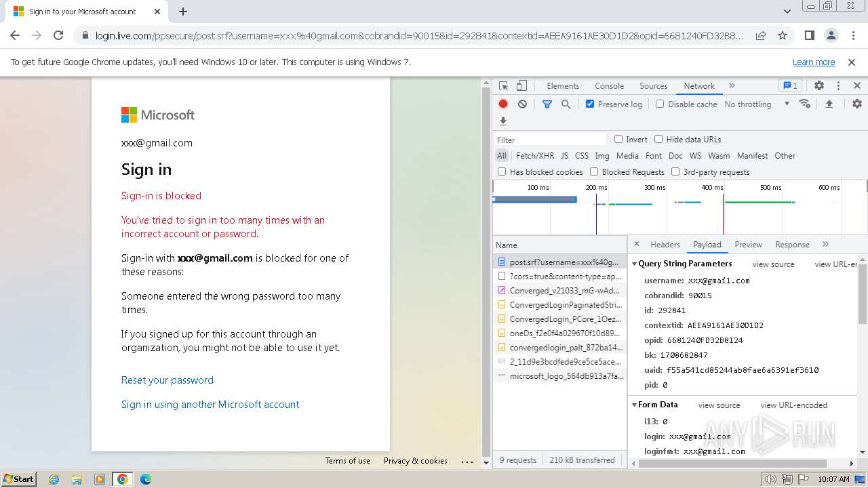Bookmark this page with star
The image size is (868, 488).
pos(783,35)
